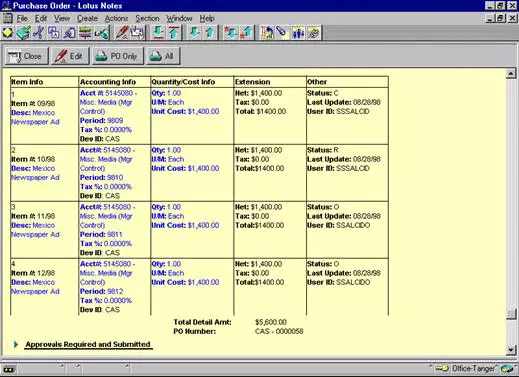Click the User ID: SSSALCID text in row 1
Viewport: 519px width, 377px height.
(338, 111)
